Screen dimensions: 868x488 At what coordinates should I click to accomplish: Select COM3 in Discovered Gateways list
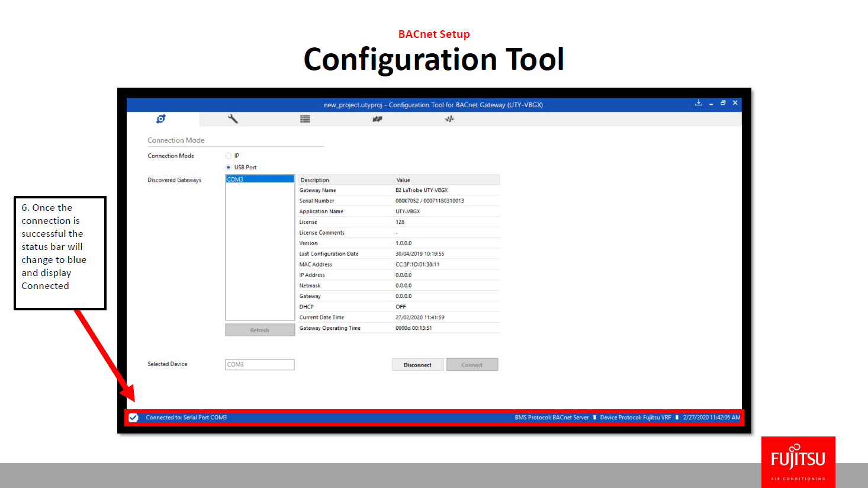(260, 179)
